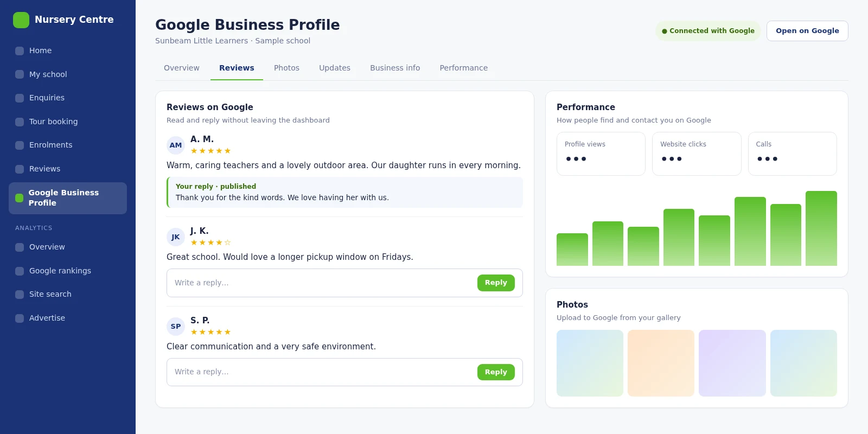Screen dimensions: 868x434
Task: Select the lavender photo thumbnail
Action: 732,363
